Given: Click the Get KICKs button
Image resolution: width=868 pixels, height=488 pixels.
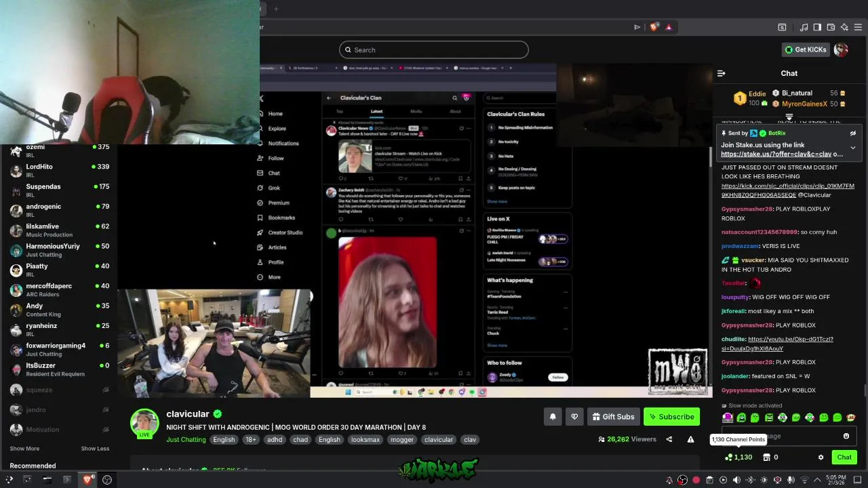Looking at the screenshot, I should (x=806, y=49).
